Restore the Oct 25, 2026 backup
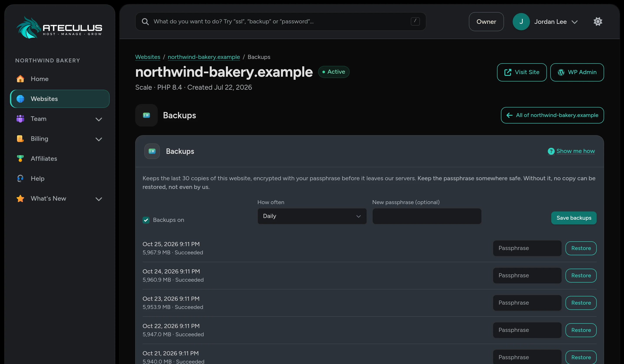The image size is (624, 364). 581,248
